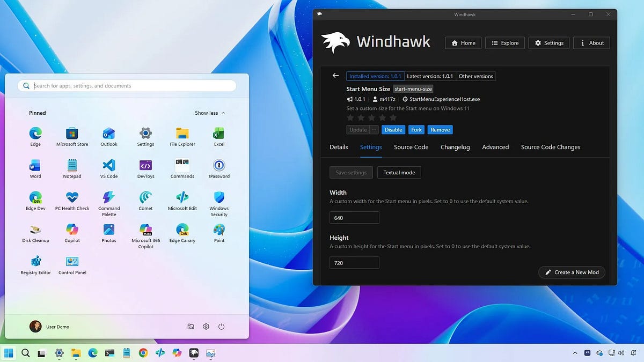
Task: Open Outlook pinned app
Action: pos(109,137)
